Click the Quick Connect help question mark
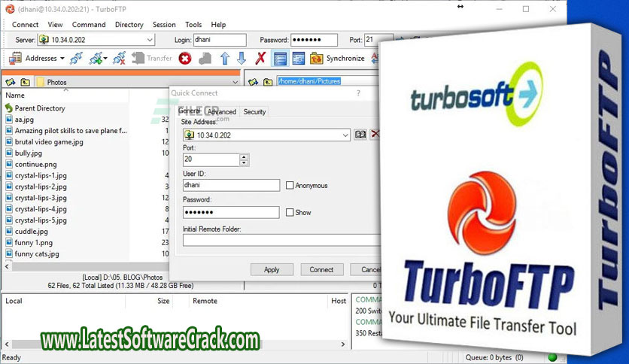 [x=358, y=93]
